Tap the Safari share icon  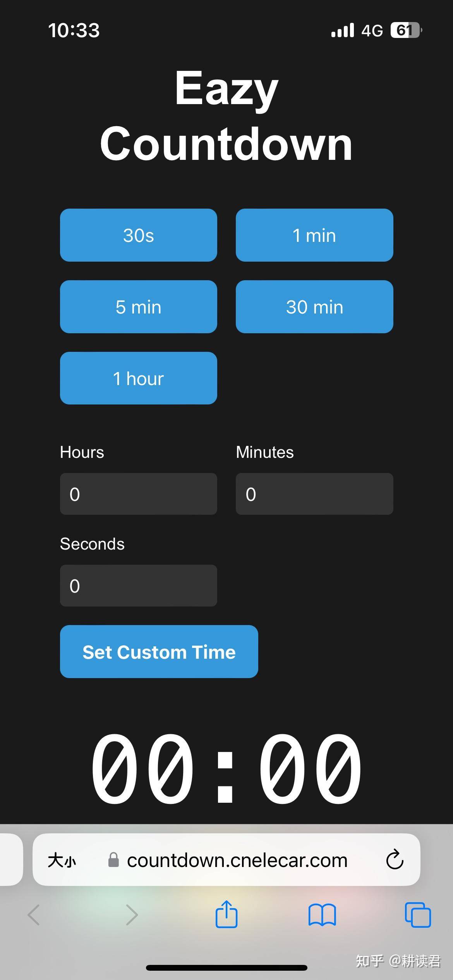click(226, 914)
